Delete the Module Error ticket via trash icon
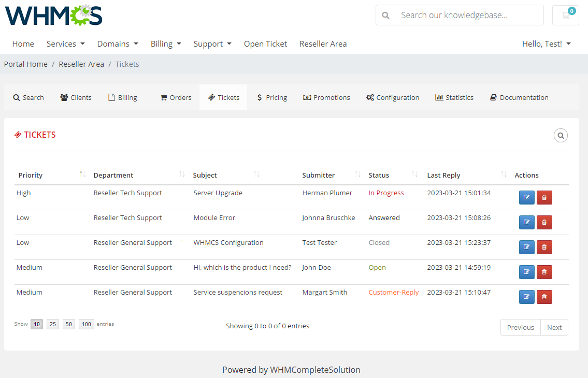588x378 pixels. 544,222
